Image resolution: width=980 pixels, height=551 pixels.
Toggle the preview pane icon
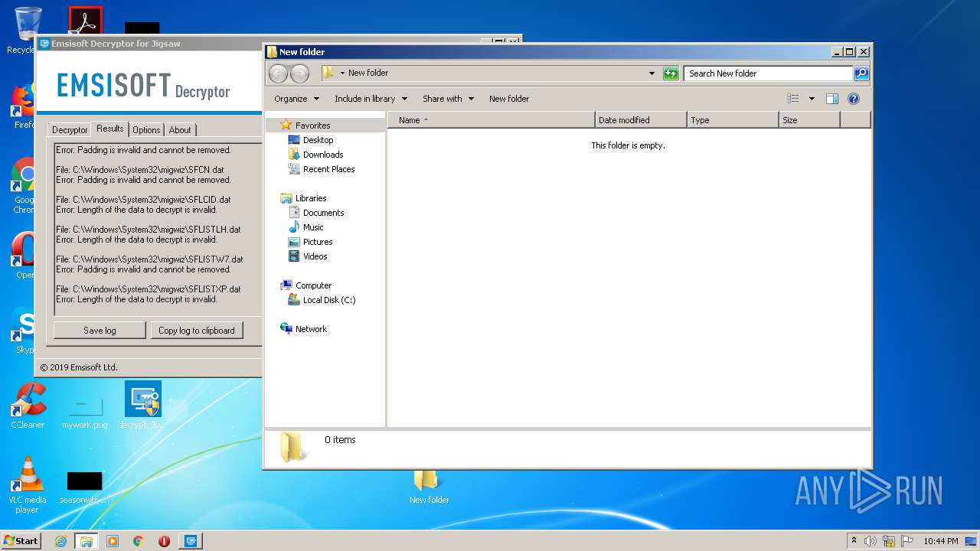(x=832, y=99)
